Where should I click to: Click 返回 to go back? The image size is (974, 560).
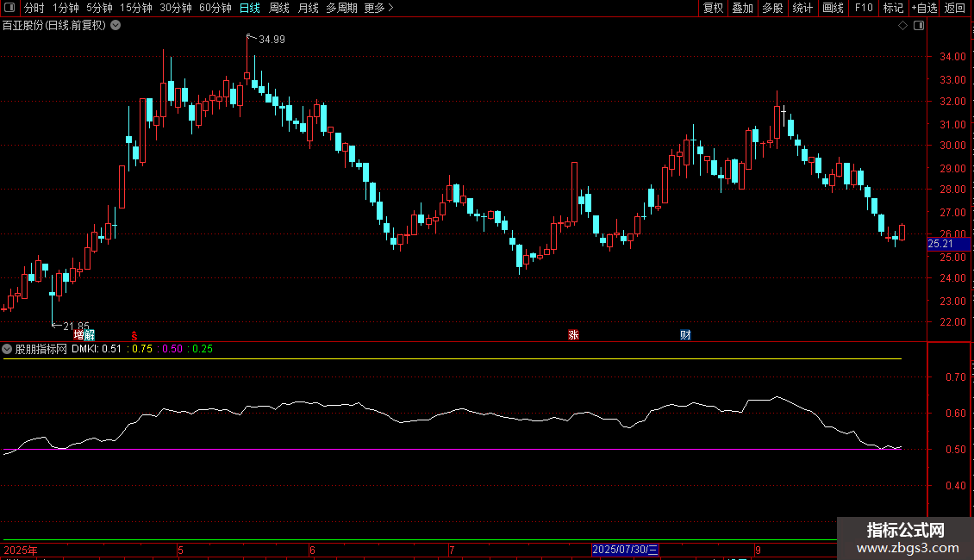tap(955, 8)
